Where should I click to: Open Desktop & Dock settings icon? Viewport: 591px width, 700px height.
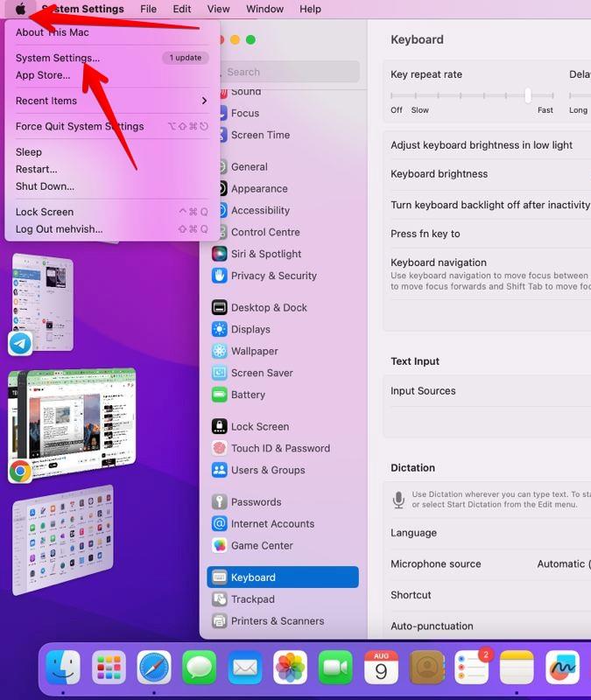(x=220, y=307)
